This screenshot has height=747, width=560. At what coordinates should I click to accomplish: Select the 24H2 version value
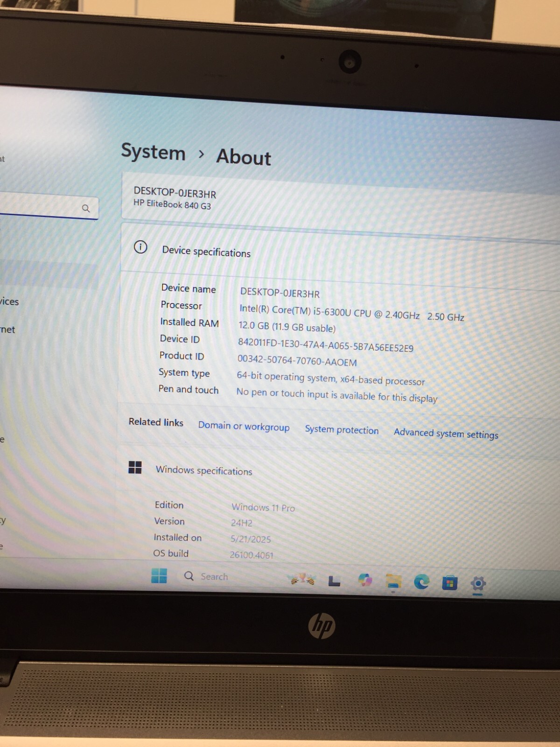pos(241,523)
